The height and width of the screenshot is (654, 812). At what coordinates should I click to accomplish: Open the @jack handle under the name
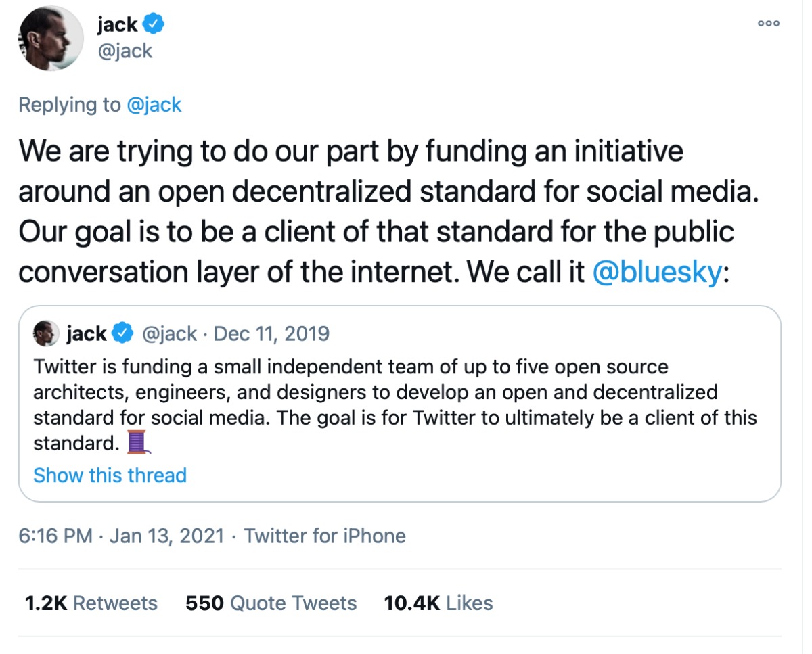[125, 51]
